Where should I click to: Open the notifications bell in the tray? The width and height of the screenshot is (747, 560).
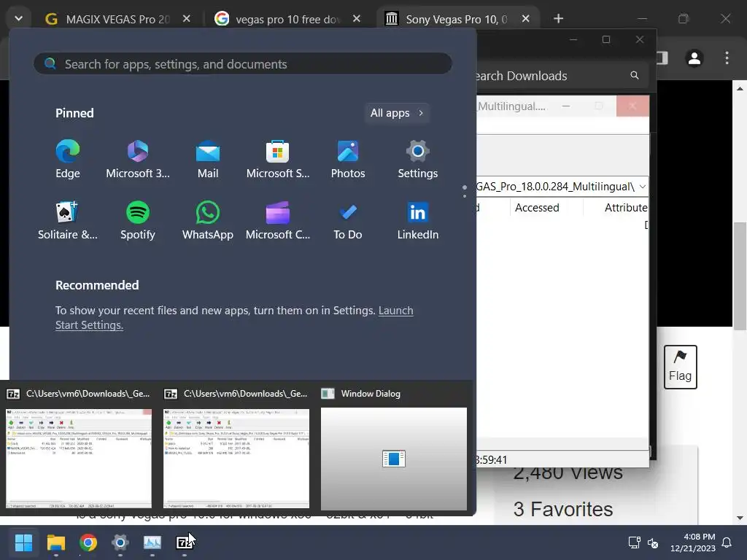click(x=727, y=542)
